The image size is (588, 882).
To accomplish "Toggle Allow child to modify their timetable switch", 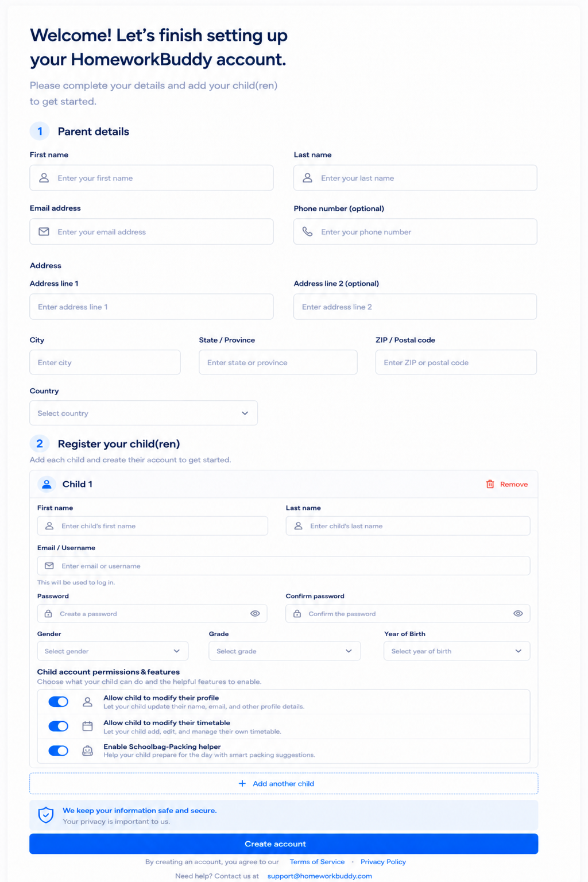I will pyautogui.click(x=59, y=726).
